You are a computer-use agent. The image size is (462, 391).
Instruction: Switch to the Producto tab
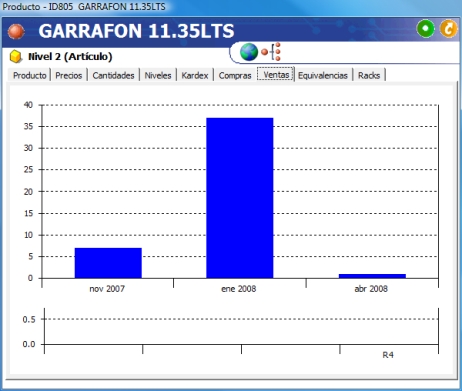tap(30, 75)
